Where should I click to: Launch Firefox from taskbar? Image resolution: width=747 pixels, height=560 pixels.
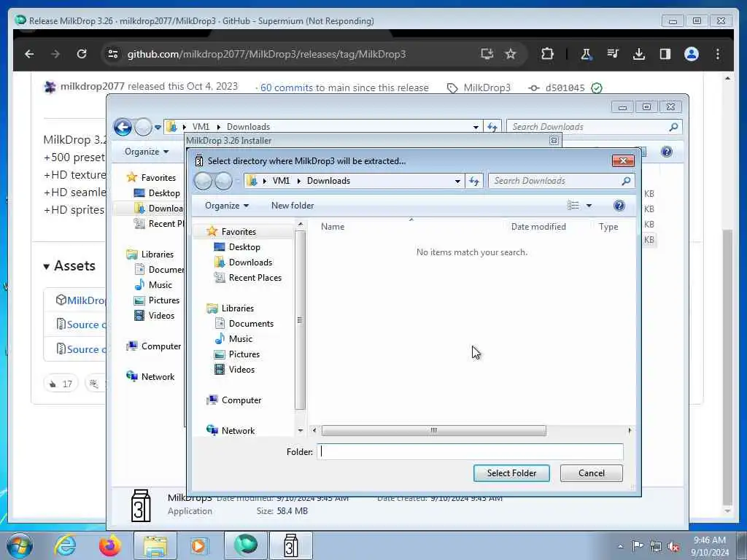tap(110, 545)
